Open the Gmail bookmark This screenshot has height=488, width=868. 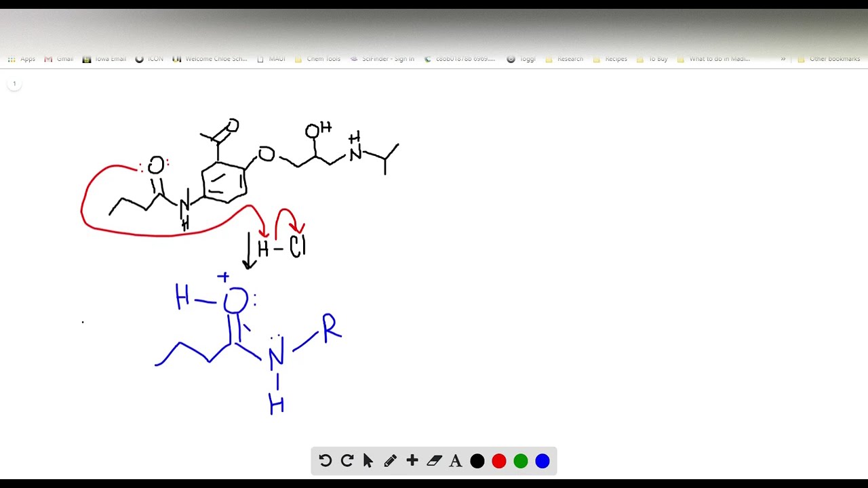58,59
